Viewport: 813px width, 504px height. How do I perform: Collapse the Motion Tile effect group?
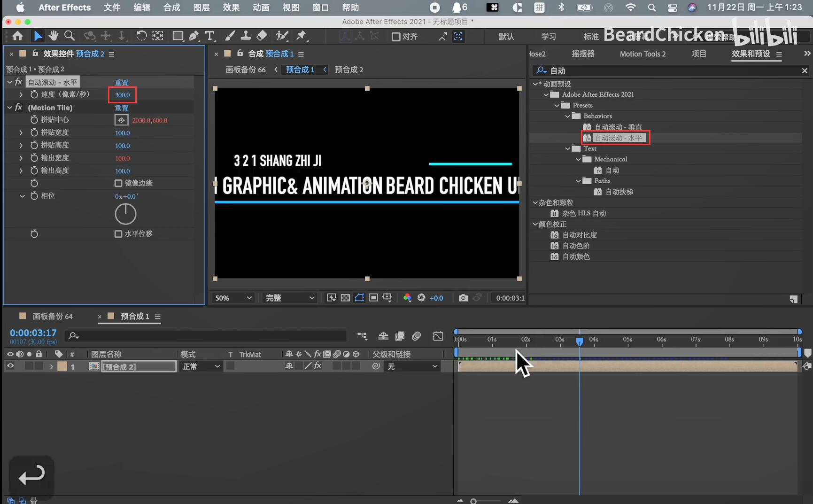(x=9, y=107)
